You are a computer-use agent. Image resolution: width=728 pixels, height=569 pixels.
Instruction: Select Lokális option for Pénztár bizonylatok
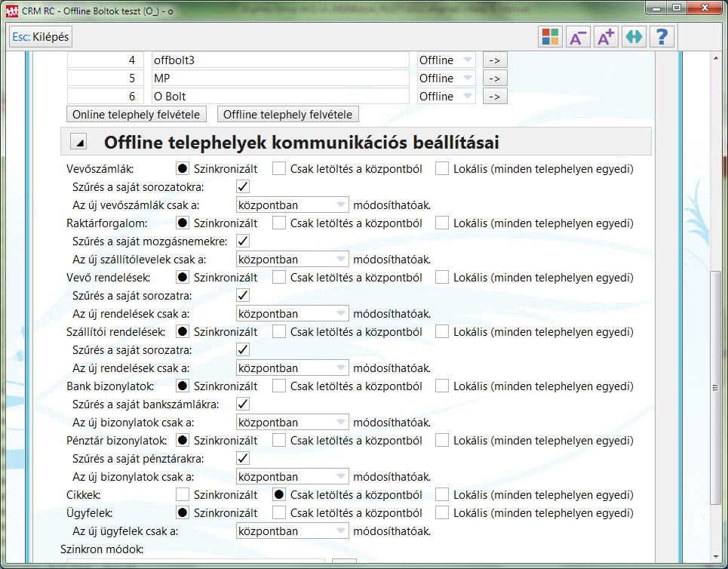[x=442, y=441]
